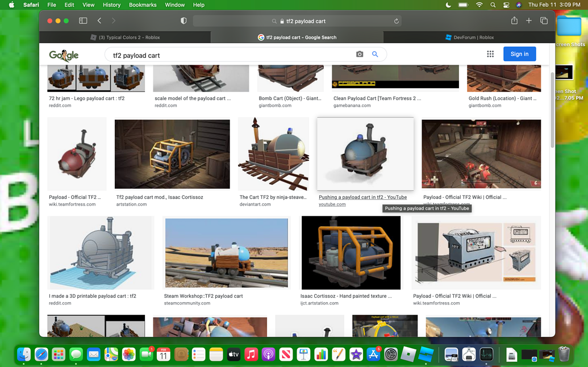This screenshot has width=588, height=367.
Task: Click the Google search input field
Action: 227,53
